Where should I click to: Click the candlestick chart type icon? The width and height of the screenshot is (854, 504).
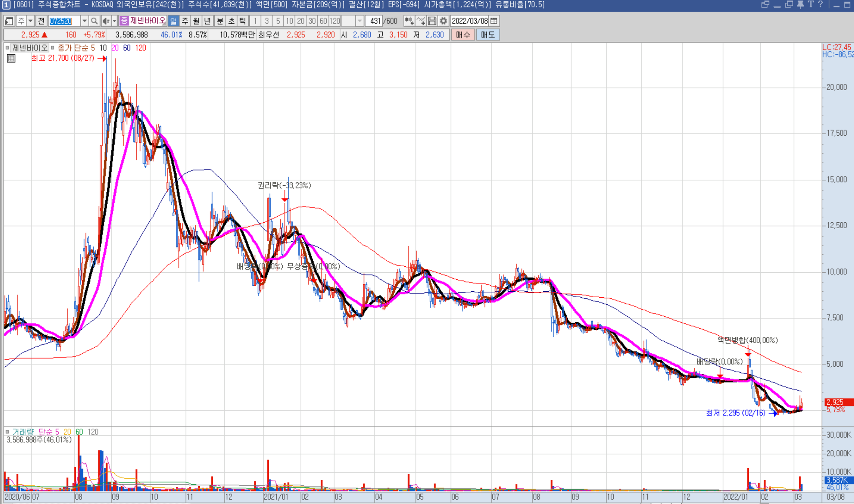click(x=409, y=21)
